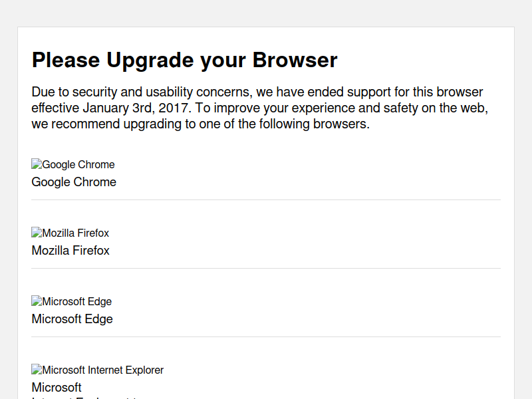Click the word Browser in the heading

[295, 61]
